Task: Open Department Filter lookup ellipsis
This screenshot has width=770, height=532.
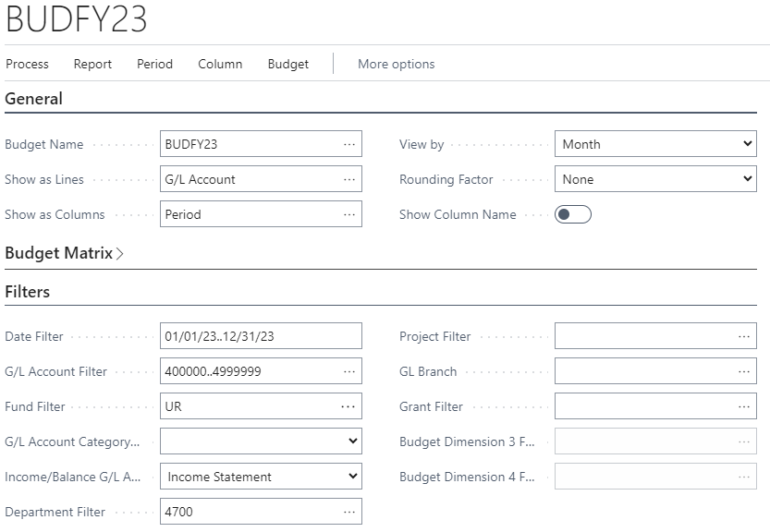Action: coord(348,512)
